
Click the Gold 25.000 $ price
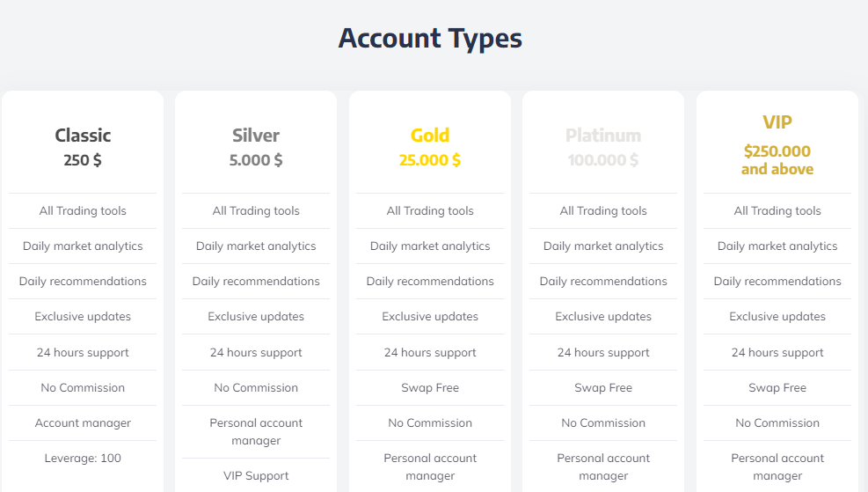coord(430,160)
